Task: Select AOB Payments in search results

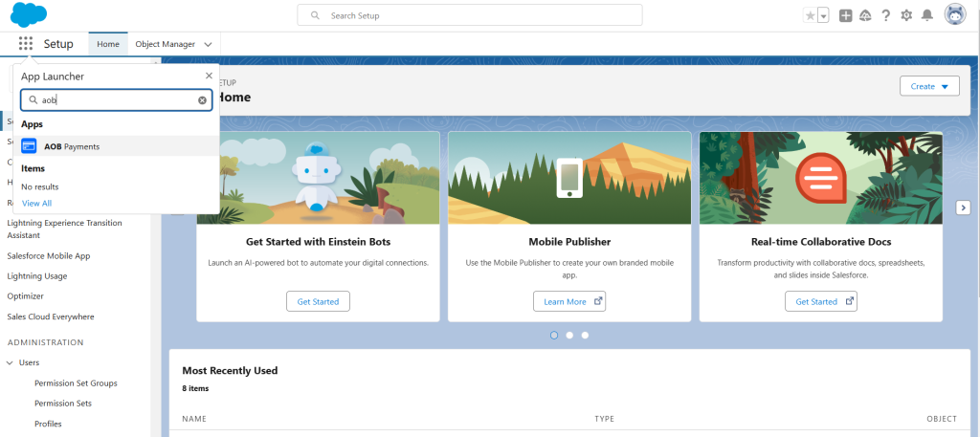Action: (116, 146)
